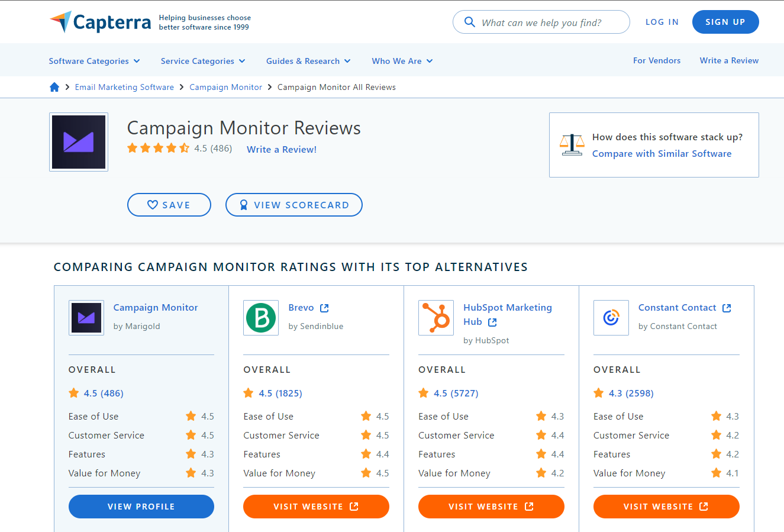Click the 'Comparing Campaign Monitor Ratings' section heading
The image size is (784, 532).
291,267
